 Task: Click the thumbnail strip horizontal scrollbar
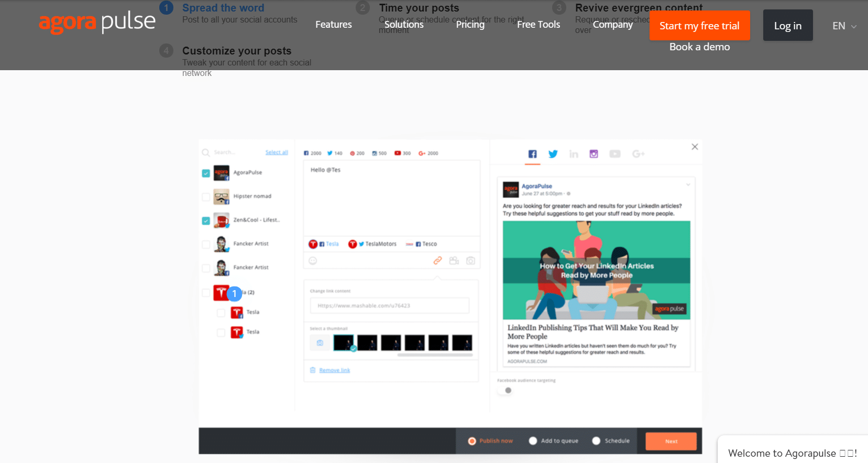click(x=435, y=355)
